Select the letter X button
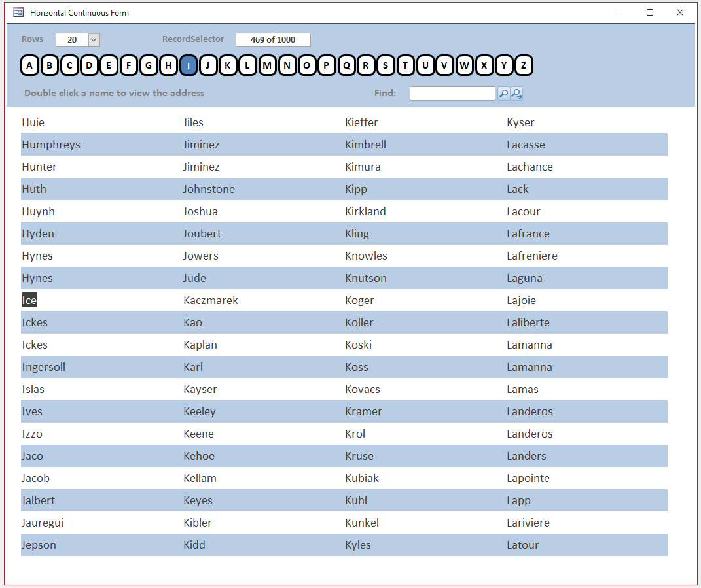Image resolution: width=701 pixels, height=588 pixels. [484, 65]
